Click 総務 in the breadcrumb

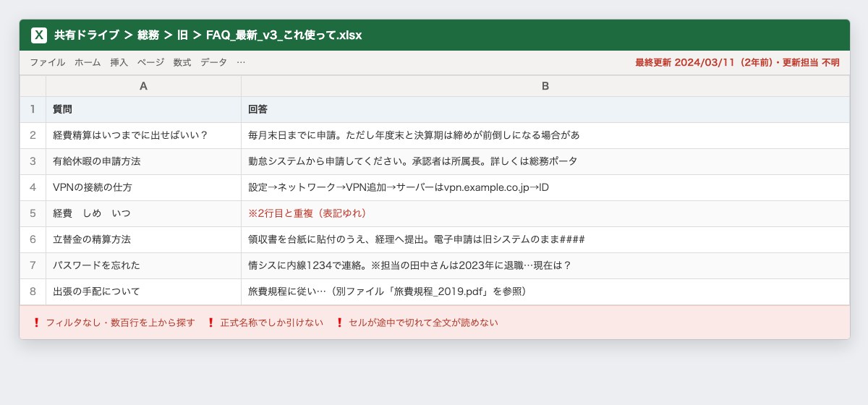[148, 35]
